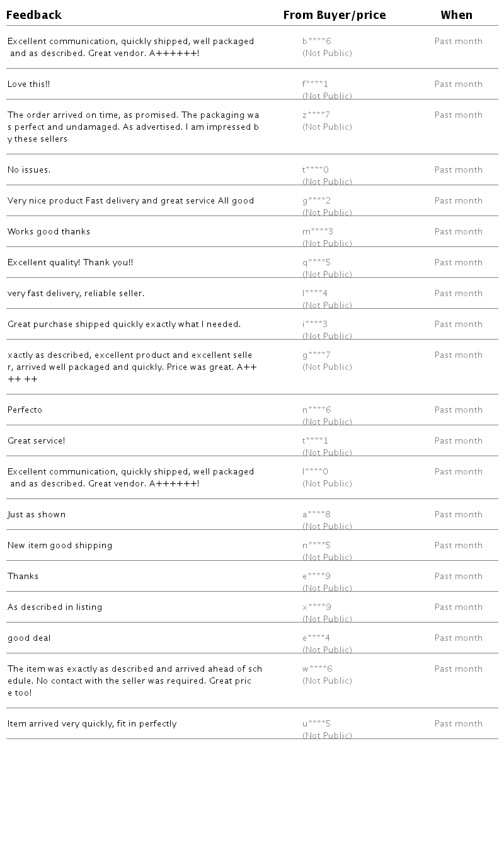The image size is (504, 862).
Task: Click the When column header
Action: (x=456, y=15)
